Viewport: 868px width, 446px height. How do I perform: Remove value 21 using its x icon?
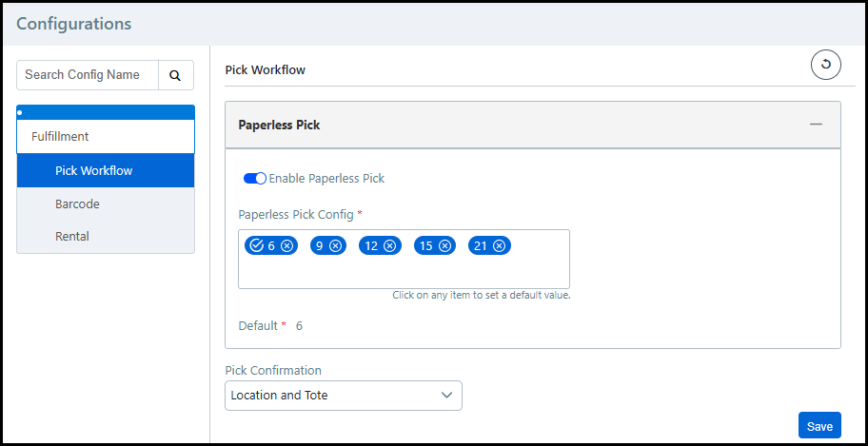pos(499,245)
